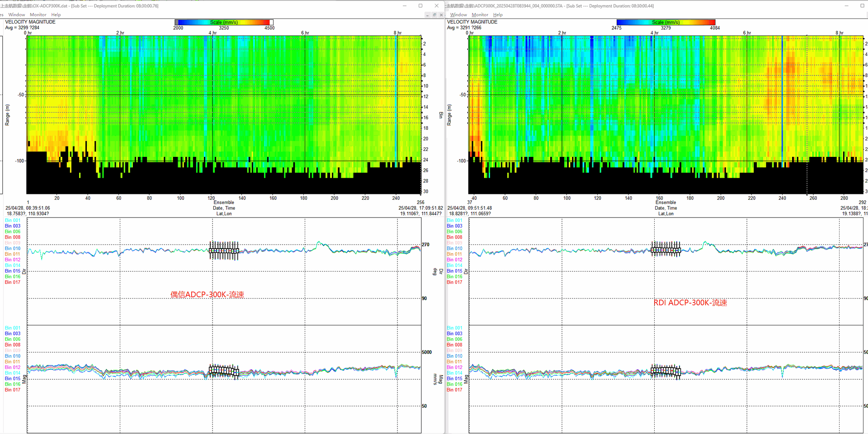Close the OX-ADCP300K.dat main window
The height and width of the screenshot is (434, 868).
coord(436,6)
